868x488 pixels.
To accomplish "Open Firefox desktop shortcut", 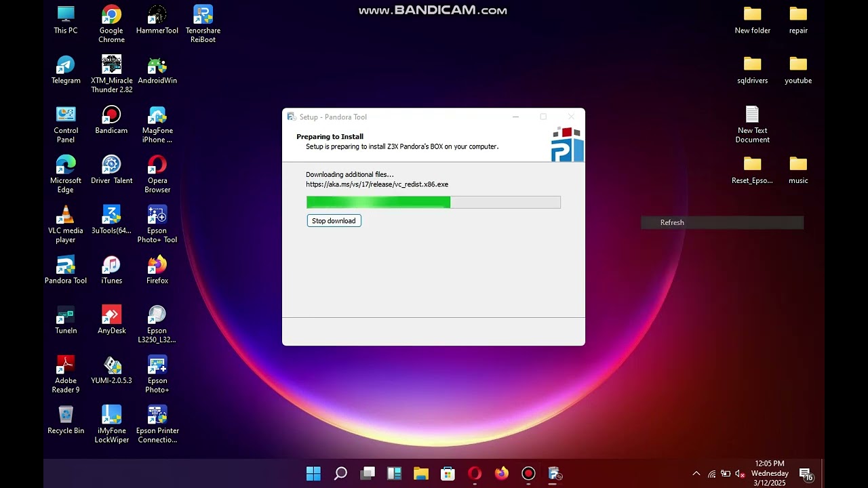I will 157,270.
